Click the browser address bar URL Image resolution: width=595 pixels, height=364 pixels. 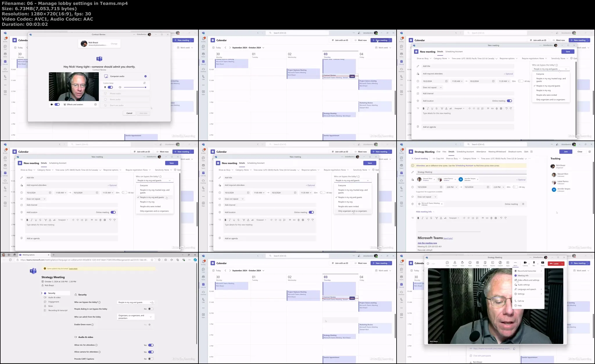pos(84,260)
